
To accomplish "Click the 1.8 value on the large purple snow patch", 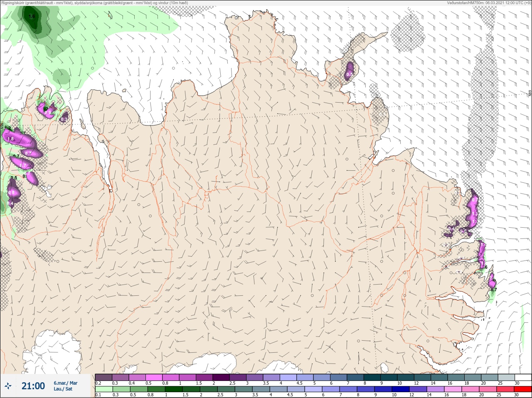I will [x=10, y=139].
